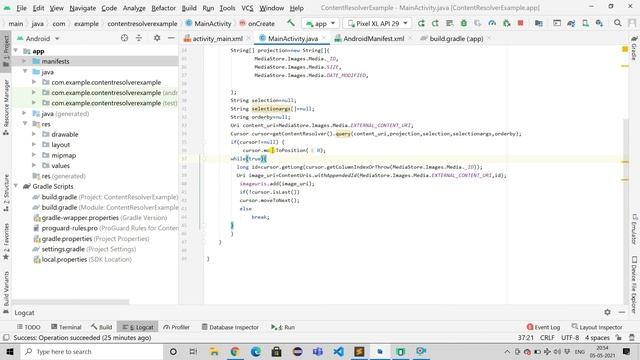Open Microsoft Edge from taskbar
Viewport: 640px width, 360px height.
[x=256, y=351]
